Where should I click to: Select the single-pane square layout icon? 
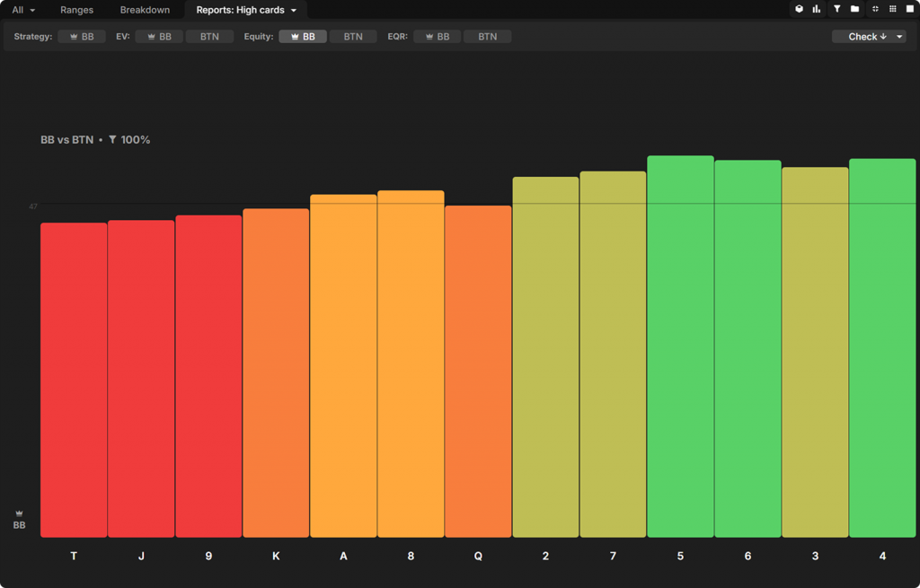coord(909,9)
